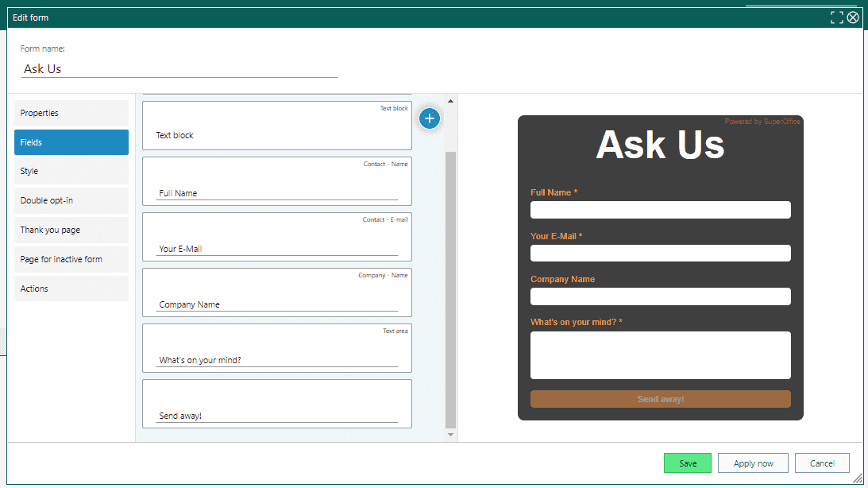The height and width of the screenshot is (488, 868).
Task: Open the Double opt-in section
Action: coord(71,200)
